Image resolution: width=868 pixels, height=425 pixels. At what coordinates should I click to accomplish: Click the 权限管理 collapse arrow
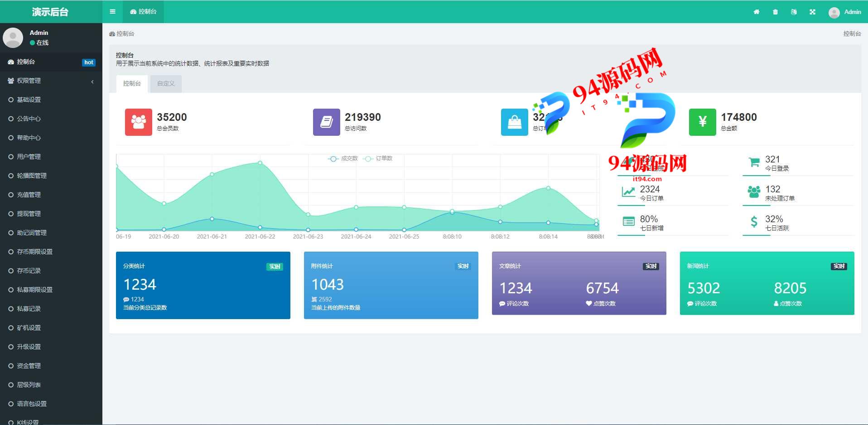coord(92,81)
